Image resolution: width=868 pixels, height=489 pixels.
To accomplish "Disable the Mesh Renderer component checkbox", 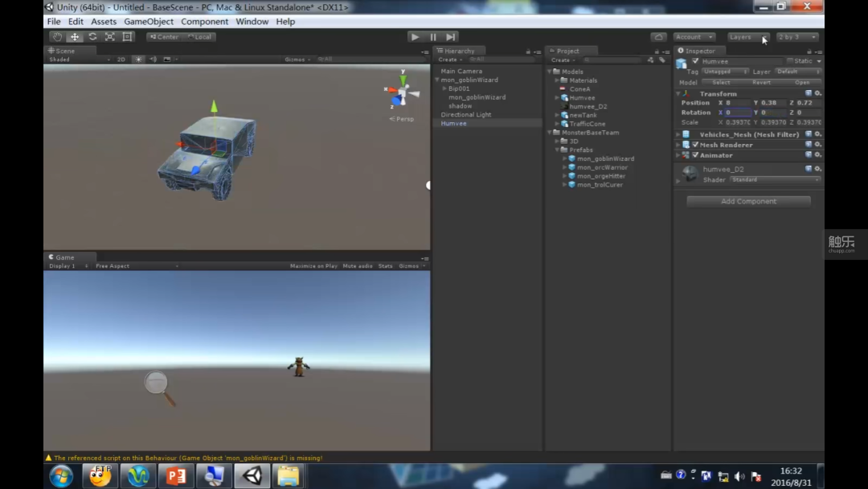I will (x=695, y=145).
